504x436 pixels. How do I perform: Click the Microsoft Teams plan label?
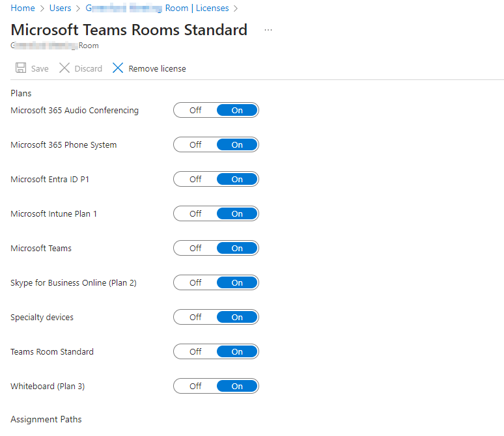41,248
